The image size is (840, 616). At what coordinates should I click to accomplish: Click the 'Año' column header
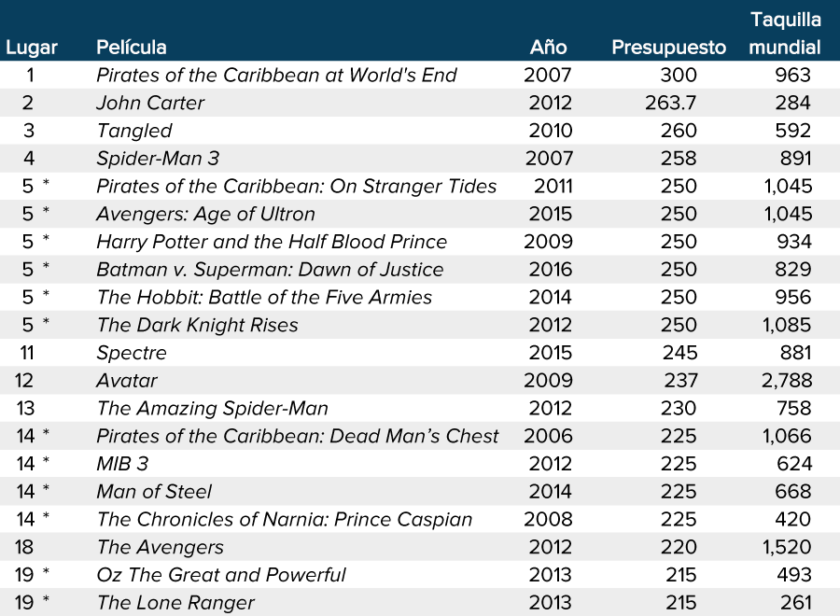548,48
